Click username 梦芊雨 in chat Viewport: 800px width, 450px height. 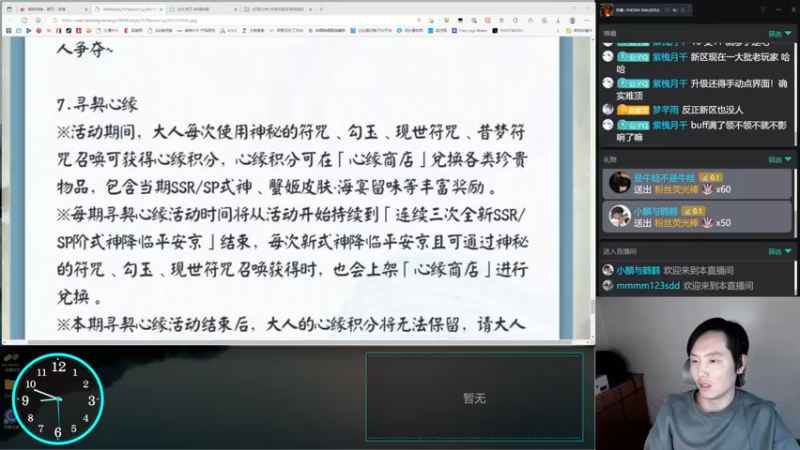[665, 110]
